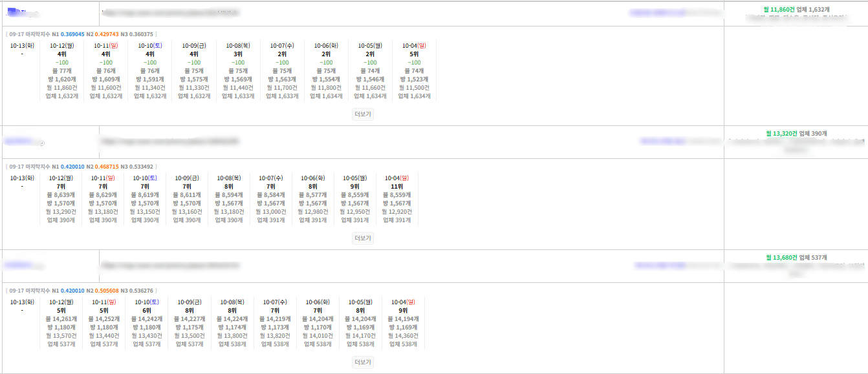Click the 블 77개 blog count cell
Screen dimensions: 868x374
point(62,71)
